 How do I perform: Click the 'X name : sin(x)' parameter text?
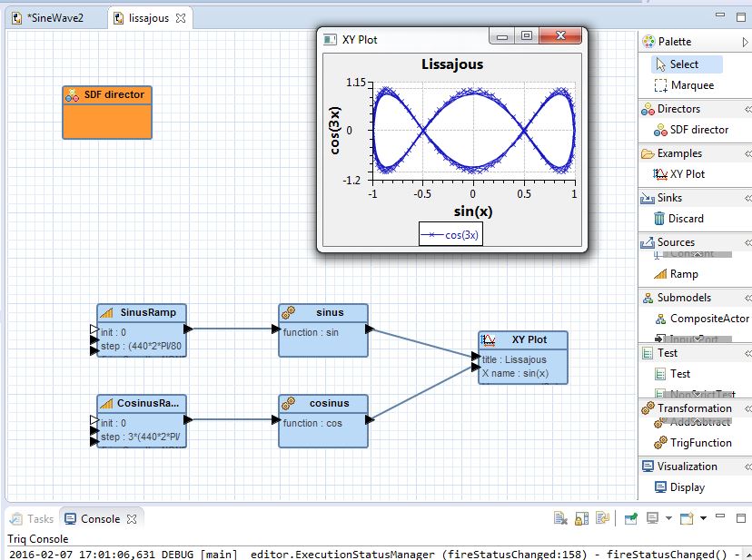515,374
